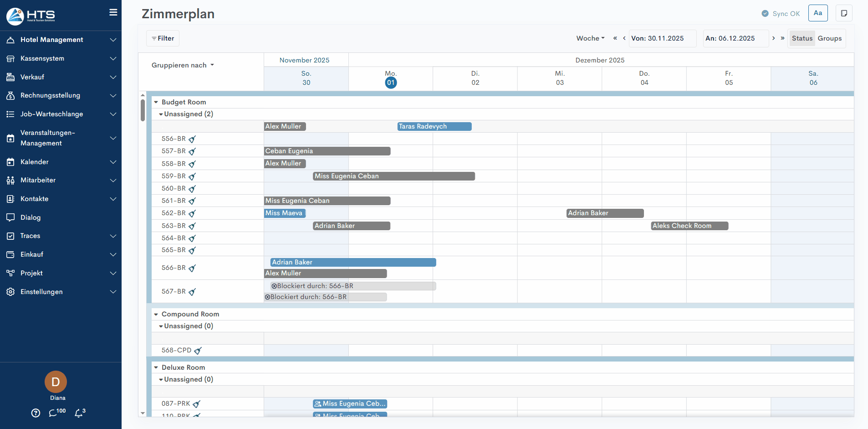Viewport: 868px width, 429px height.
Task: Click the hamburger menu icon in sidebar
Action: click(x=113, y=13)
